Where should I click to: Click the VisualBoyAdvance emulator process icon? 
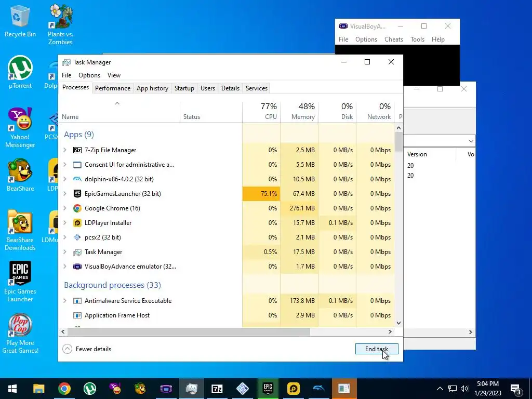(x=77, y=267)
